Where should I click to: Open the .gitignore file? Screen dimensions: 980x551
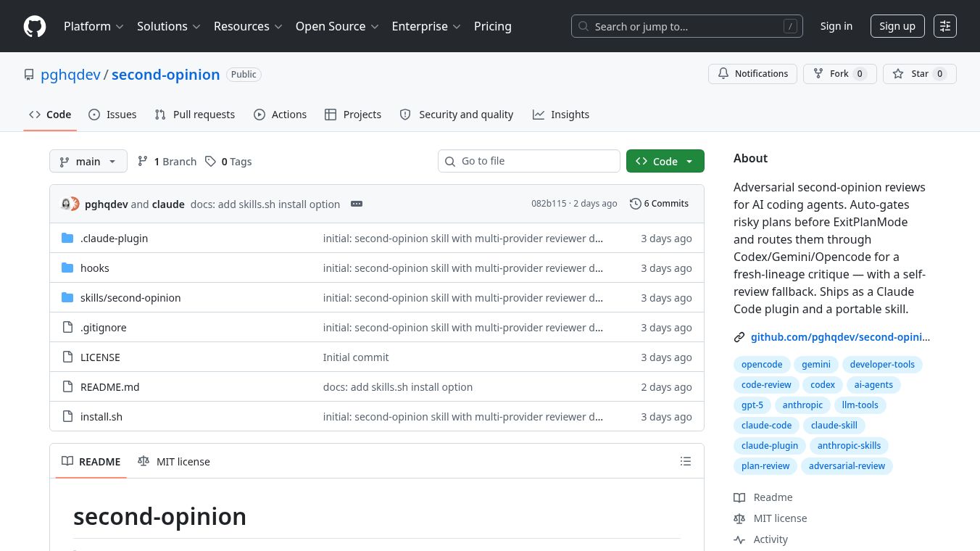point(104,328)
